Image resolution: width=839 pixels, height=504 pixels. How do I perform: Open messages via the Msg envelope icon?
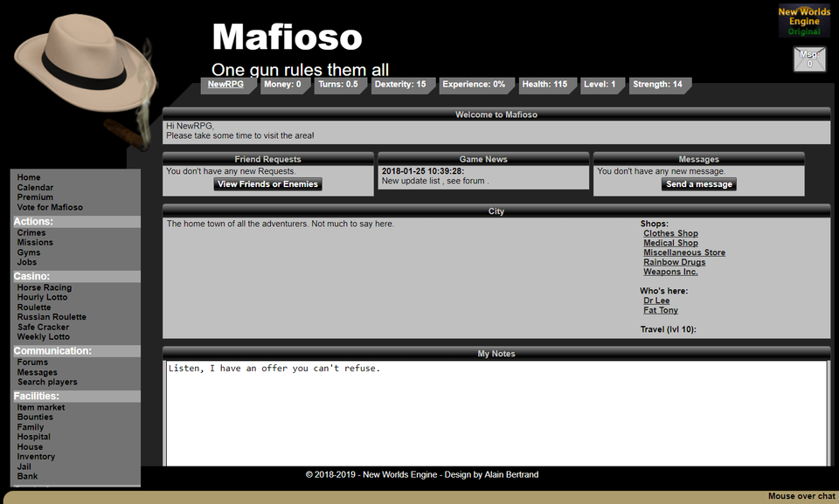[x=808, y=59]
